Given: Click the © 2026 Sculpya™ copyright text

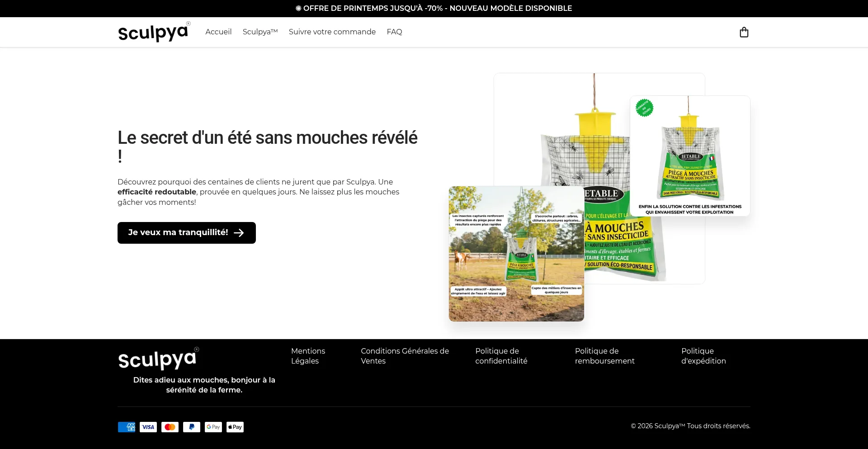Looking at the screenshot, I should (690, 426).
